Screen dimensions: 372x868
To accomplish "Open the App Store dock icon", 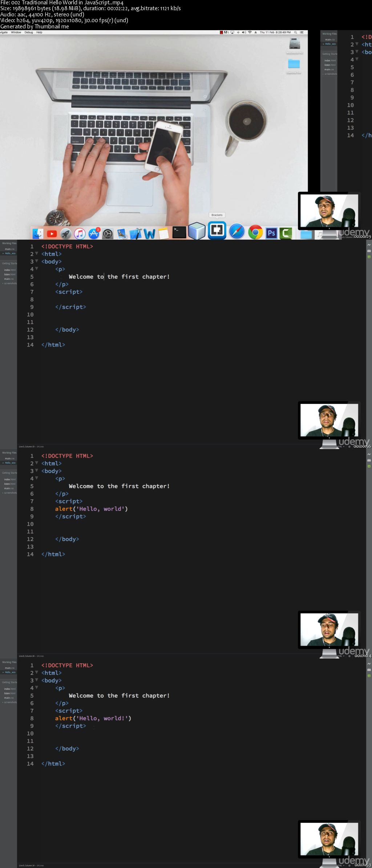I will [x=94, y=233].
